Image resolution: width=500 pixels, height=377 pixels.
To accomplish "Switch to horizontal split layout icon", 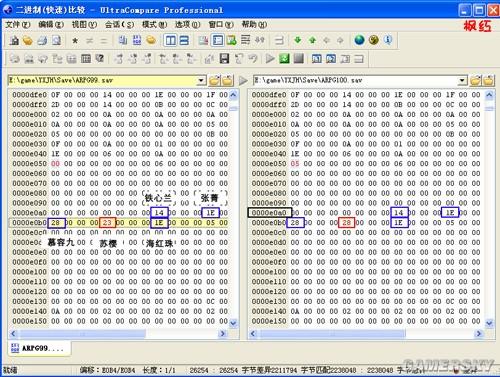I will 184,41.
